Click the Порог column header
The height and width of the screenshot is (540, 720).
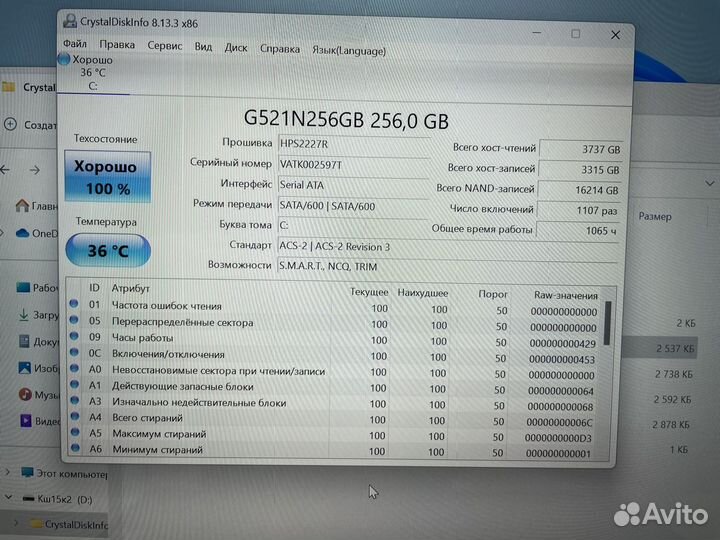[493, 294]
